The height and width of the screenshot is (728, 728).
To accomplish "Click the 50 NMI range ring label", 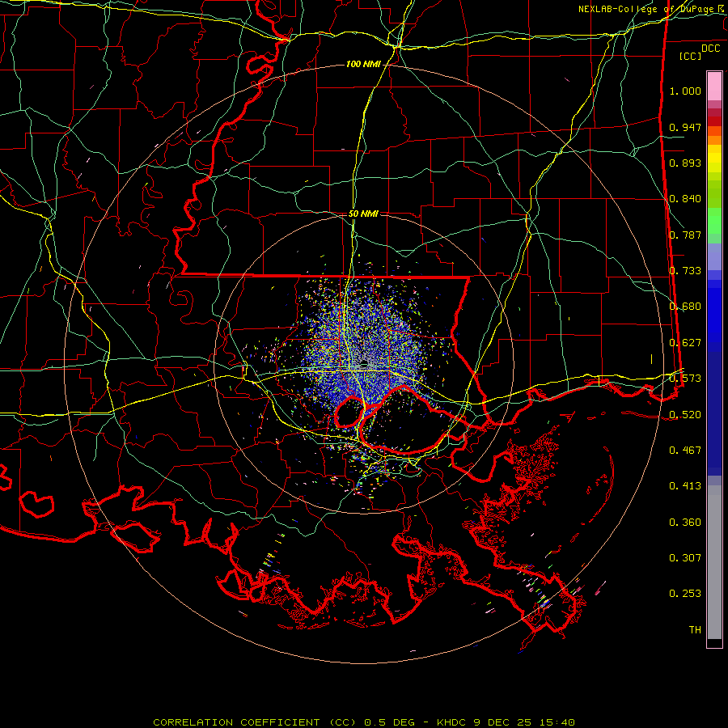I will tap(363, 214).
